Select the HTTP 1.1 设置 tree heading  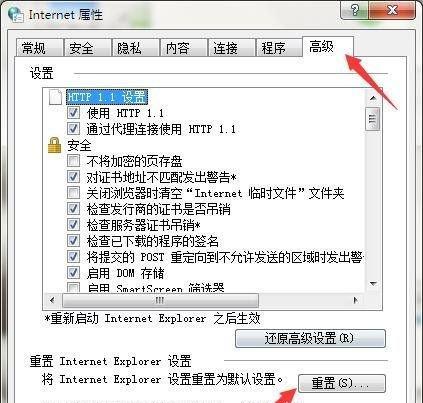[107, 97]
